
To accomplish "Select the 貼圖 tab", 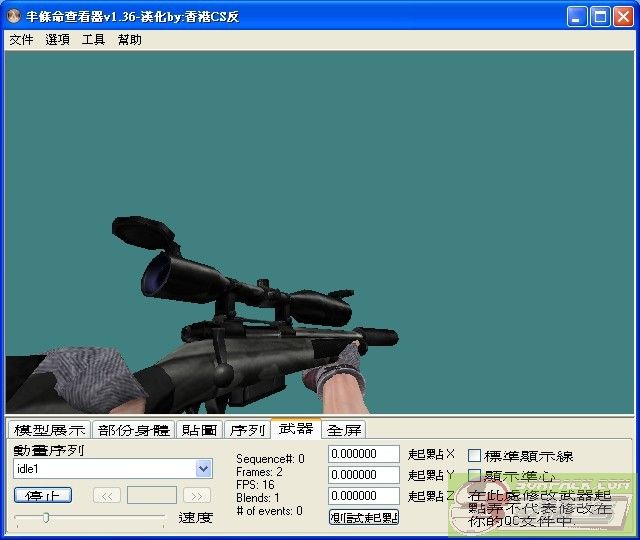I will pyautogui.click(x=199, y=430).
